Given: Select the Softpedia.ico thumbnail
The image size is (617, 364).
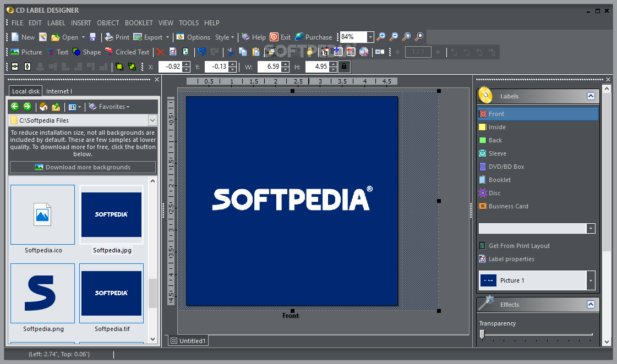Looking at the screenshot, I should point(43,214).
